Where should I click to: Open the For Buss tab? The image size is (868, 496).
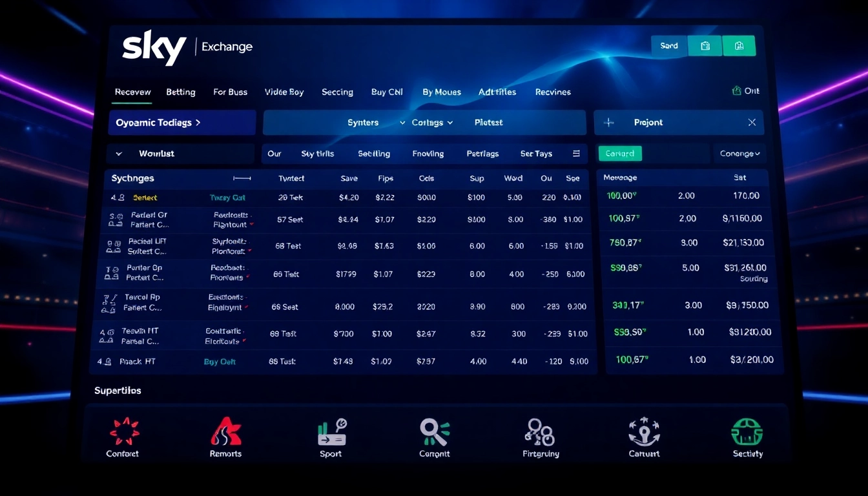(x=231, y=92)
